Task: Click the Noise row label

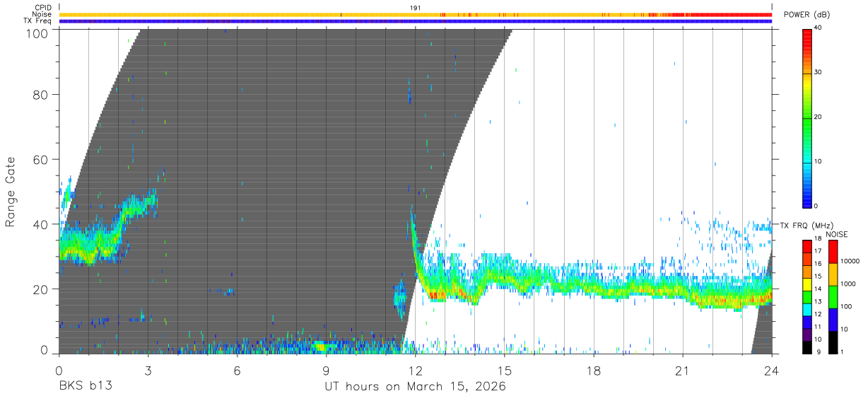Action: pos(42,14)
